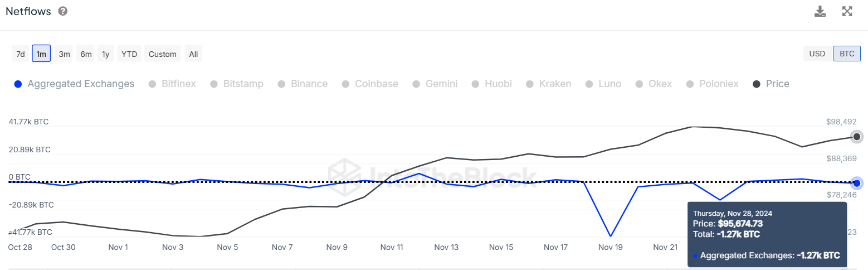Toggle the Aggregated Exchanges series
868x270 pixels.
pyautogui.click(x=75, y=84)
